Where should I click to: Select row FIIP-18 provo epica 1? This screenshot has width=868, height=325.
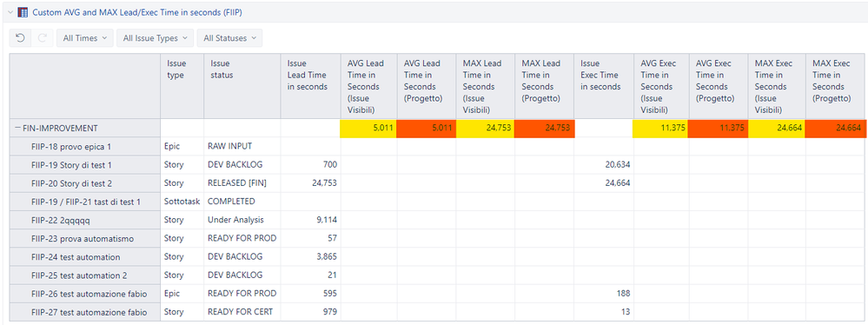[x=85, y=146]
